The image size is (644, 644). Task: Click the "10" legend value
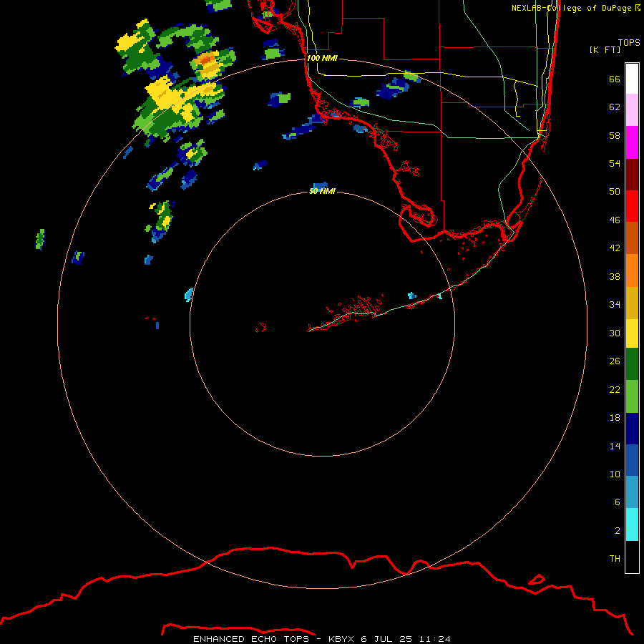(x=615, y=474)
